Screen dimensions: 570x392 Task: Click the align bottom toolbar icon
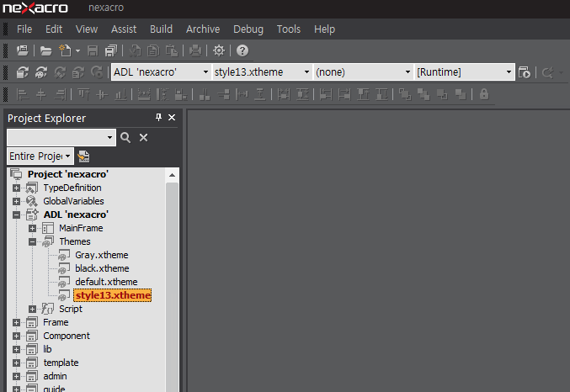pyautogui.click(x=120, y=95)
